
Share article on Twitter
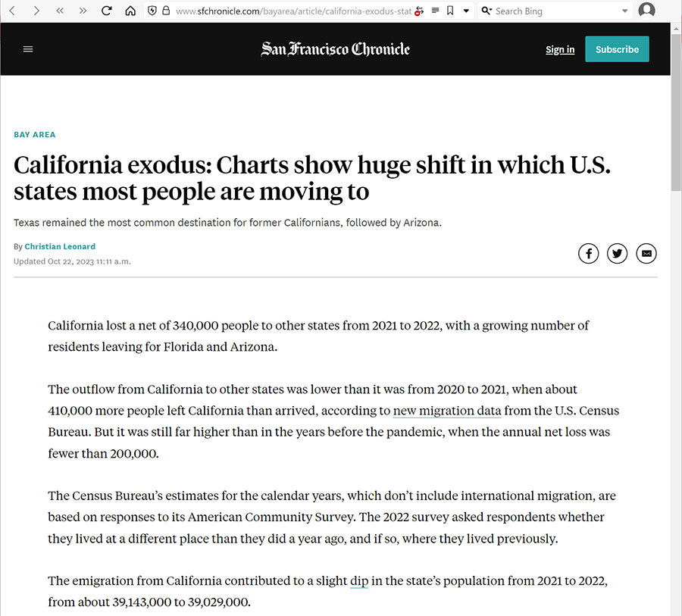(617, 253)
